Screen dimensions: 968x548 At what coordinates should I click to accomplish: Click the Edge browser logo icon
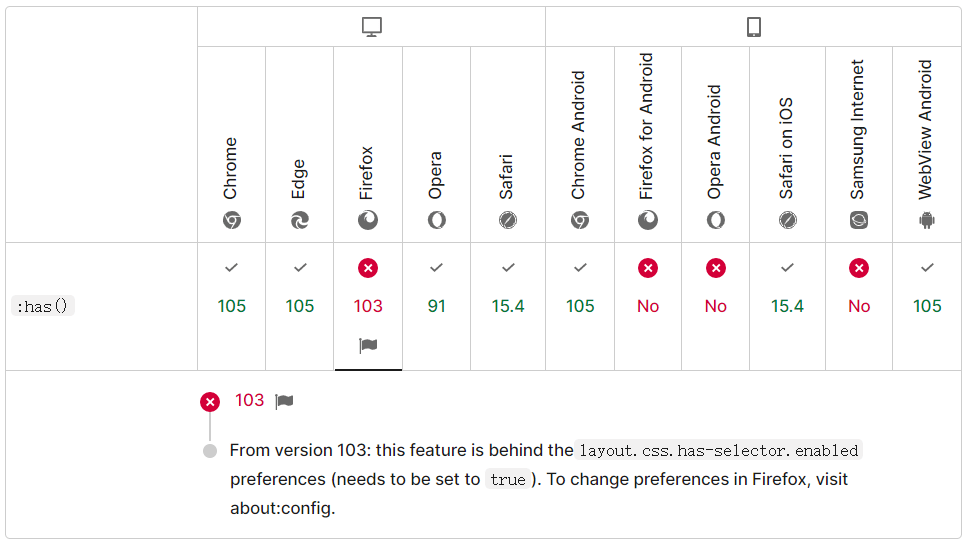(x=300, y=220)
